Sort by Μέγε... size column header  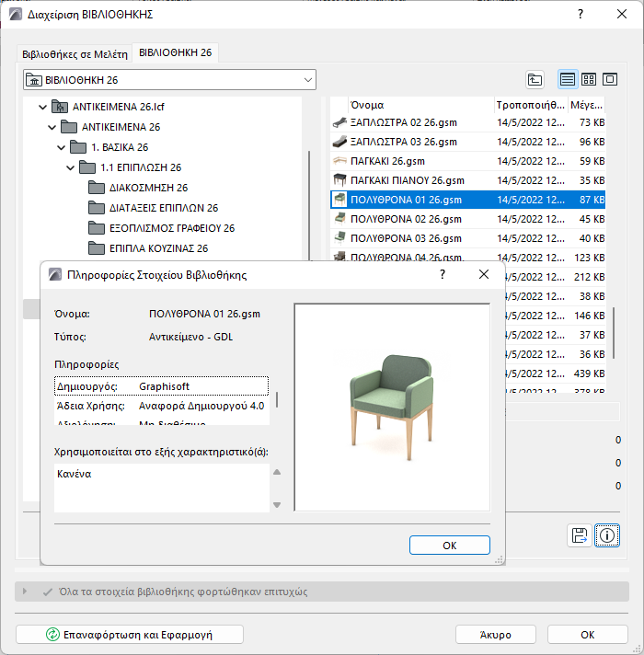(x=586, y=105)
